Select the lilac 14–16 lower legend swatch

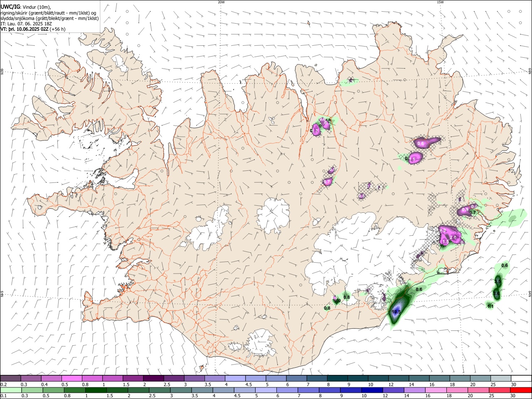tap(414, 390)
